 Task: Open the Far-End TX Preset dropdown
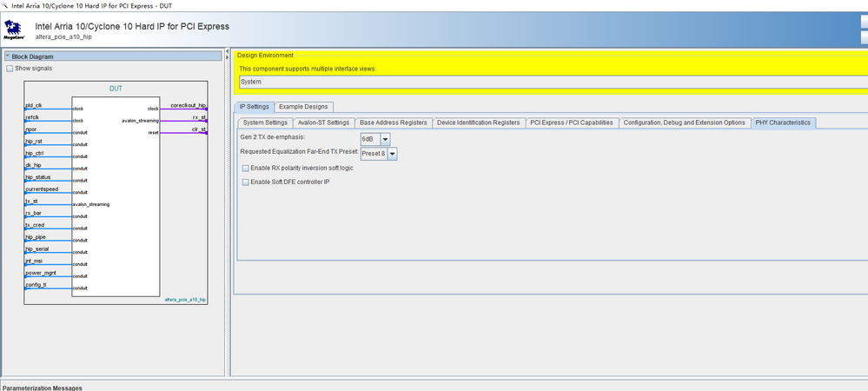point(392,154)
